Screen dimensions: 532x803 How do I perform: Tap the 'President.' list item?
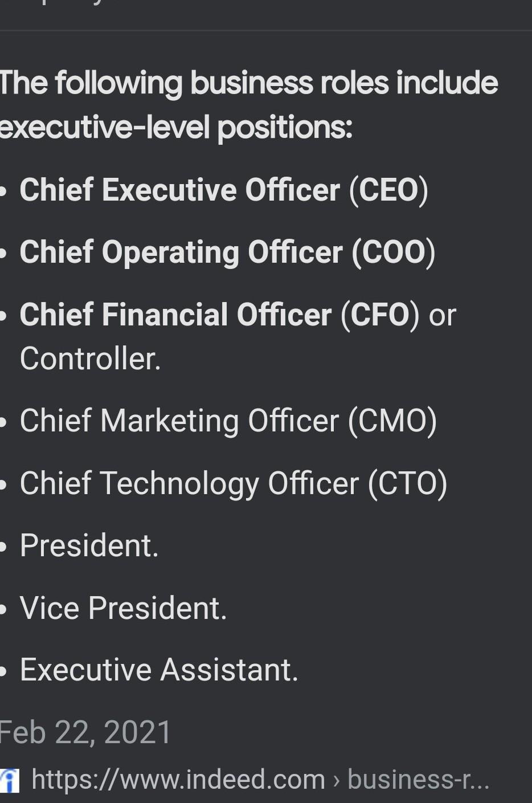point(89,545)
